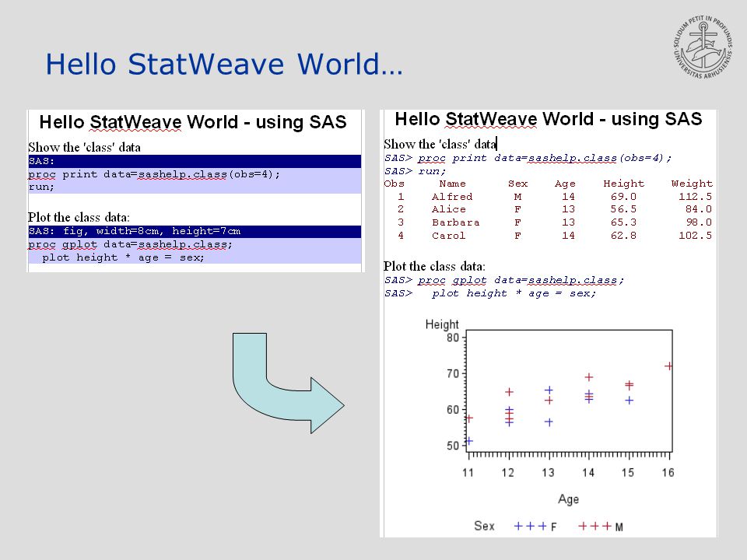The image size is (747, 560).
Task: Click the red 'M' legend entry
Action: (x=601, y=527)
